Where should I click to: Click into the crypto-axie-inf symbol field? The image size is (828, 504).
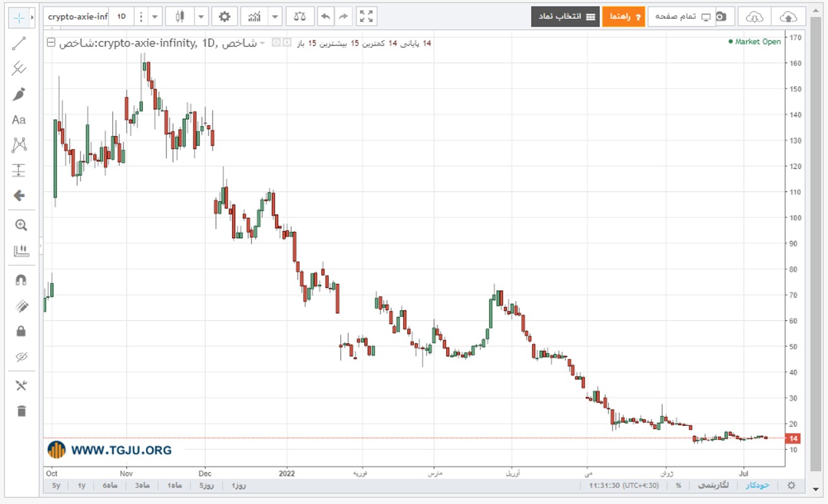[x=77, y=17]
